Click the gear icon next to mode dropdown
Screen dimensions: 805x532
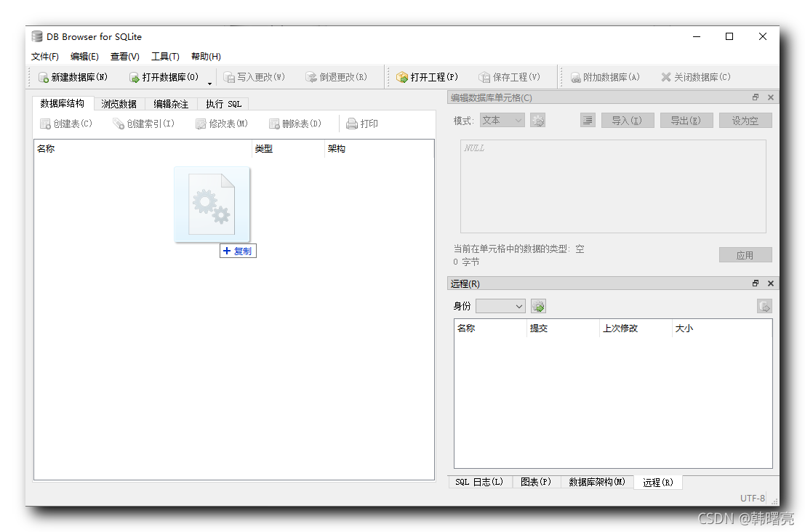click(x=537, y=121)
